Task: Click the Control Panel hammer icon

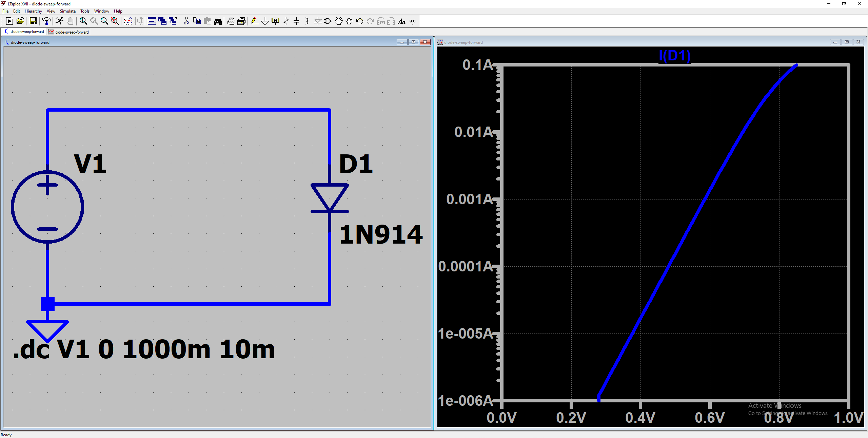Action: click(46, 21)
